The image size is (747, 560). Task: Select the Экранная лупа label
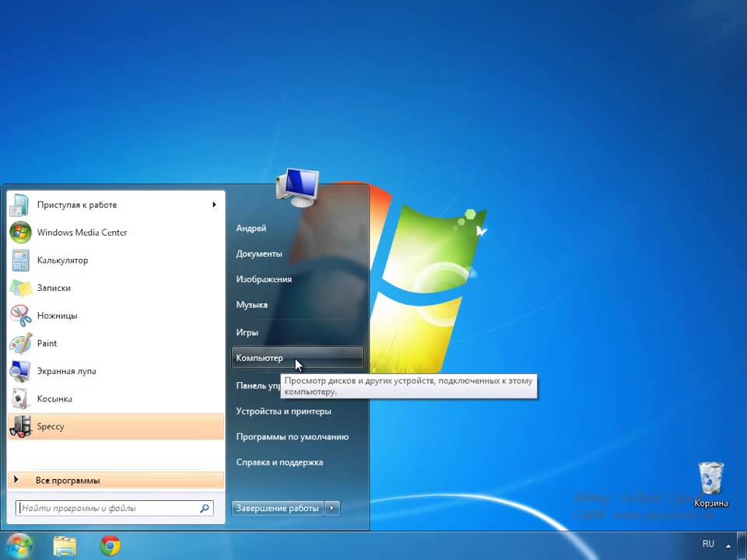click(67, 371)
